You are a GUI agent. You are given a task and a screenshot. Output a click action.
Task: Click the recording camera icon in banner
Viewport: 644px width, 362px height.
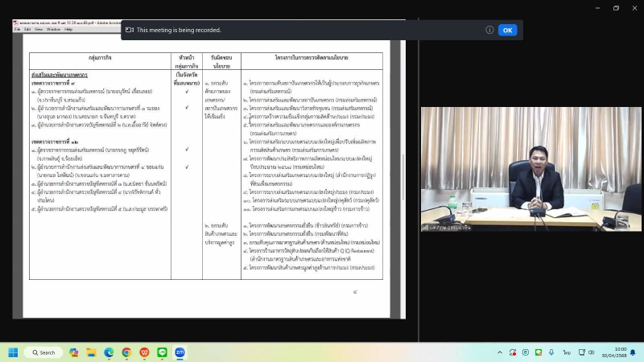(x=130, y=30)
